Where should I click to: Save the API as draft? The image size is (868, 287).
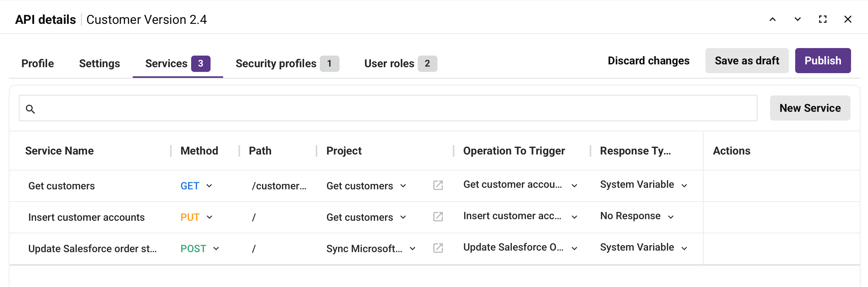(x=747, y=60)
